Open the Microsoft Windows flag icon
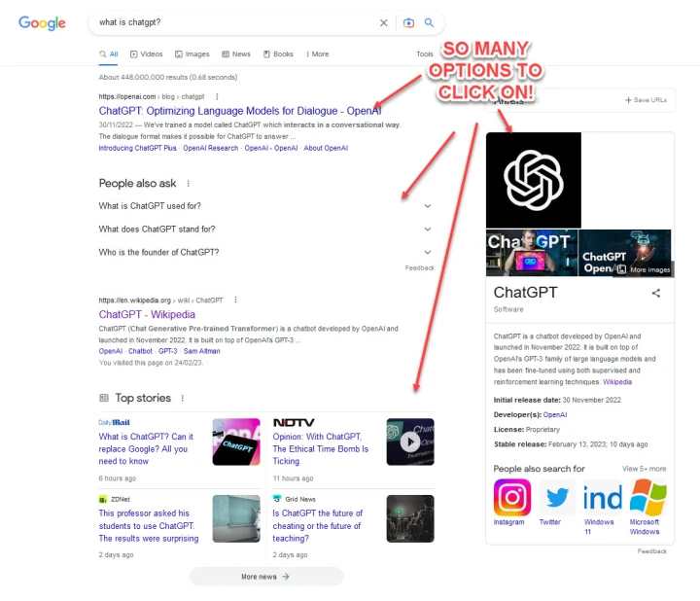The image size is (700, 601). pos(648,497)
